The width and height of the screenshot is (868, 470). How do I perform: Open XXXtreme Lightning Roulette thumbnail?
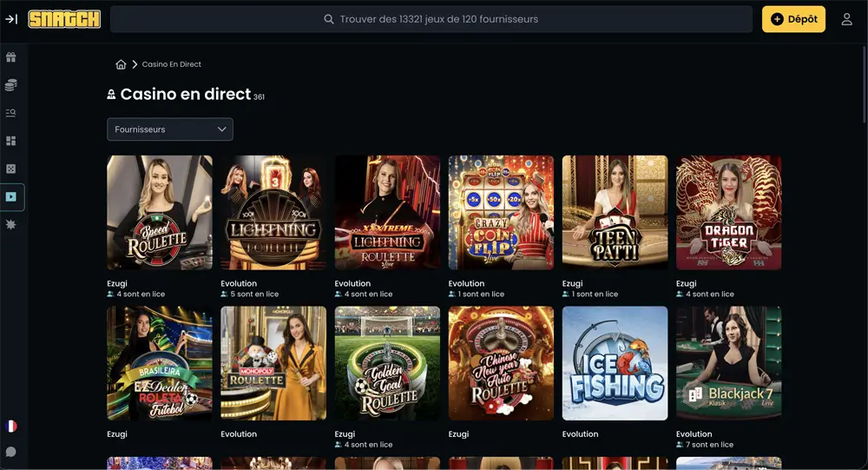(387, 212)
